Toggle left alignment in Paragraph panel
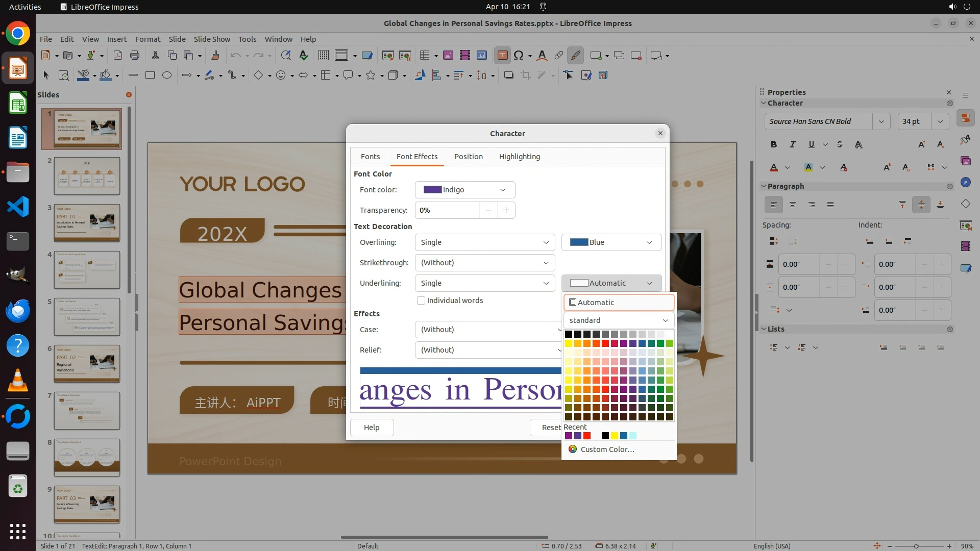 click(774, 205)
